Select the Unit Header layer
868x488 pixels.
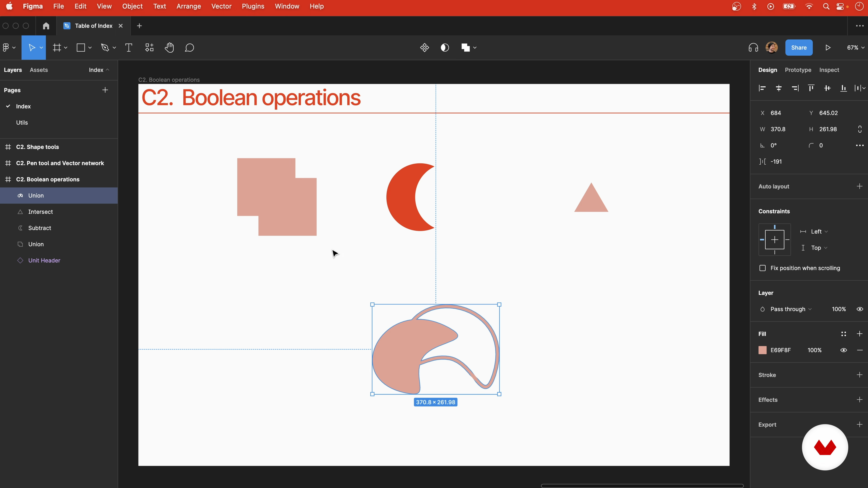click(59, 260)
